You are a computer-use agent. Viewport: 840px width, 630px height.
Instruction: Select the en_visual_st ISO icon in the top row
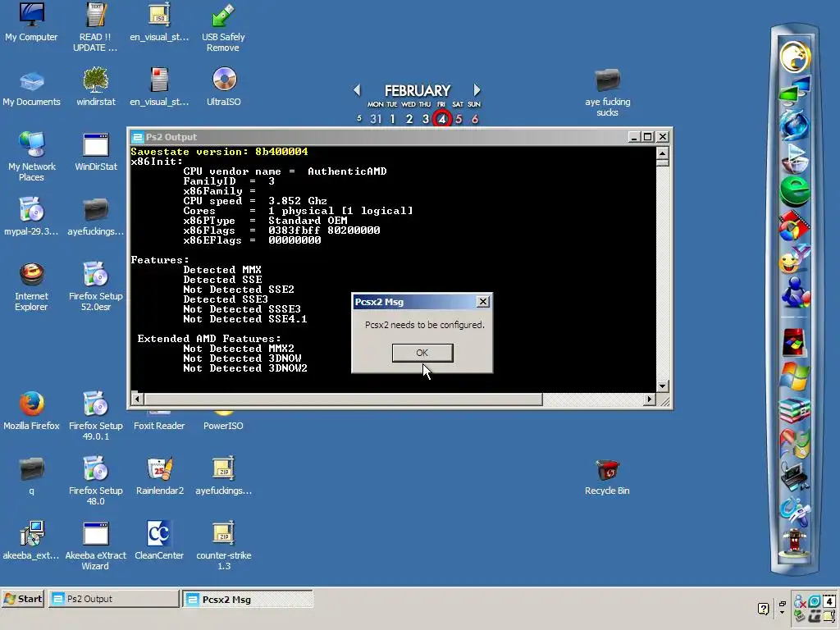(x=159, y=22)
